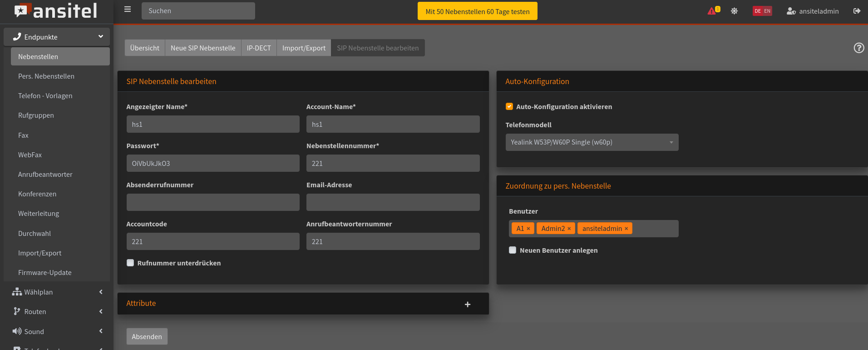
Task: Disable Auto-Konfiguration aktivieren checkbox
Action: [509, 106]
